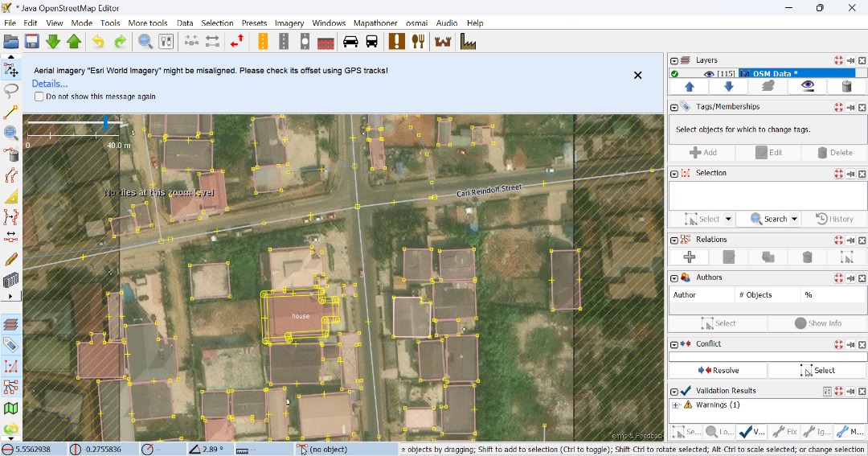Select the Draw building tool

(10, 280)
